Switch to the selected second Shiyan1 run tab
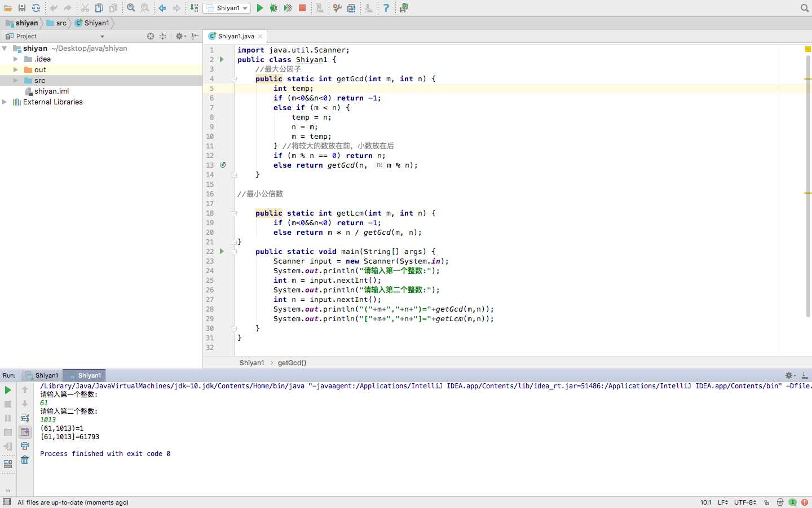 tap(85, 375)
